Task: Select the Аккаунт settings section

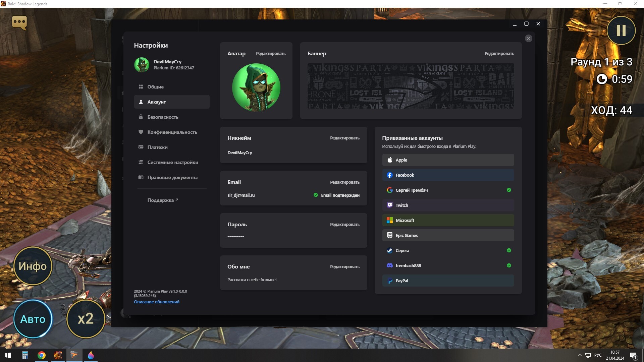Action: (x=172, y=102)
